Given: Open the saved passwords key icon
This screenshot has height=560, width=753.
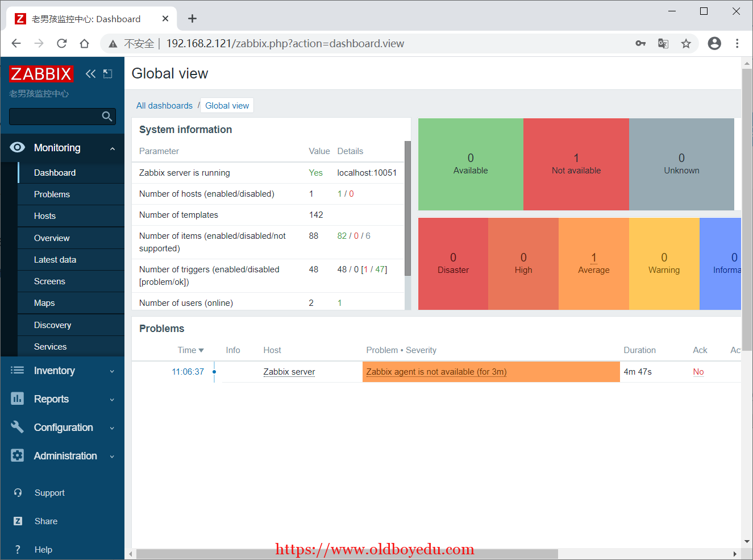Looking at the screenshot, I should point(640,44).
